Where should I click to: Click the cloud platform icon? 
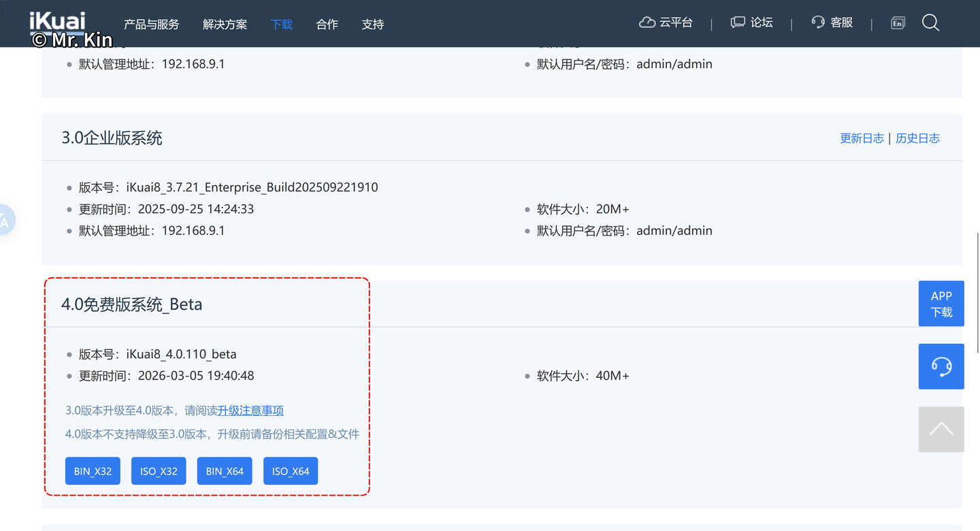(x=647, y=22)
